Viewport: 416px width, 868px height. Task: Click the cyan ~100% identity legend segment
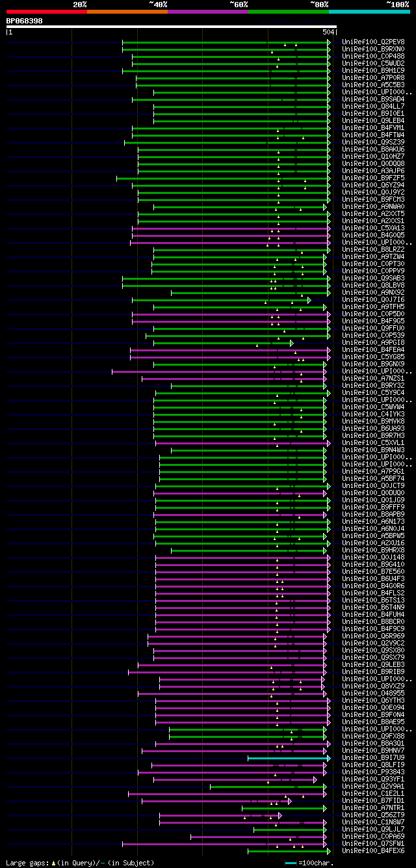[369, 11]
